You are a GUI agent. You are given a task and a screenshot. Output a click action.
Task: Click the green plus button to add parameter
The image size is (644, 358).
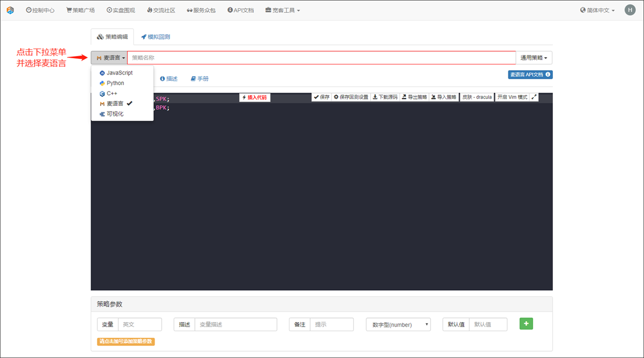[526, 323]
